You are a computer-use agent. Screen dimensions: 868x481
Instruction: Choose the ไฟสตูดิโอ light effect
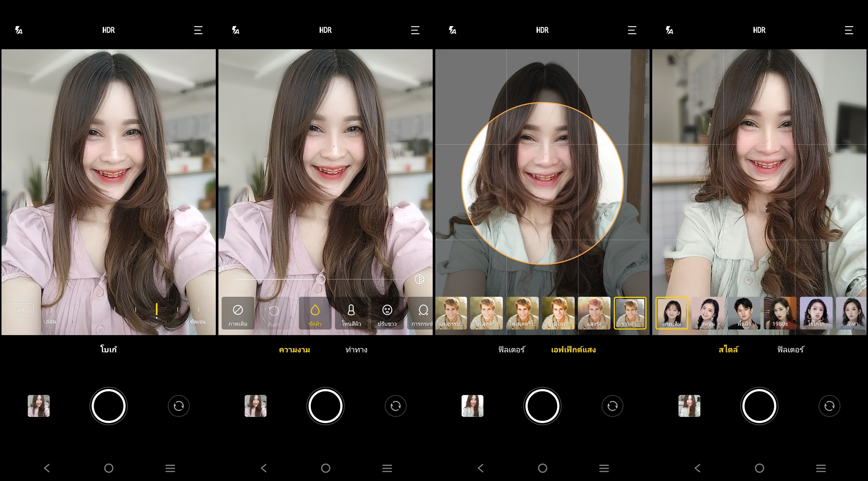coord(487,313)
